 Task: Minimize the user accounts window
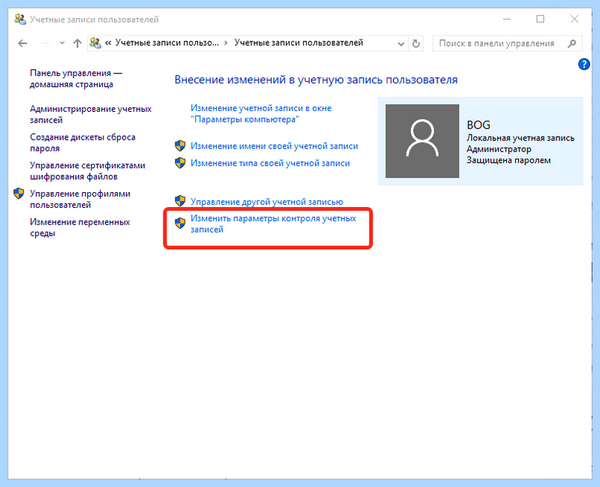point(507,19)
